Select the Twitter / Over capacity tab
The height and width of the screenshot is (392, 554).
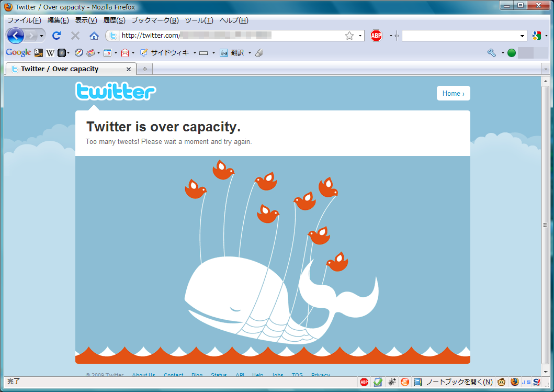(71, 69)
